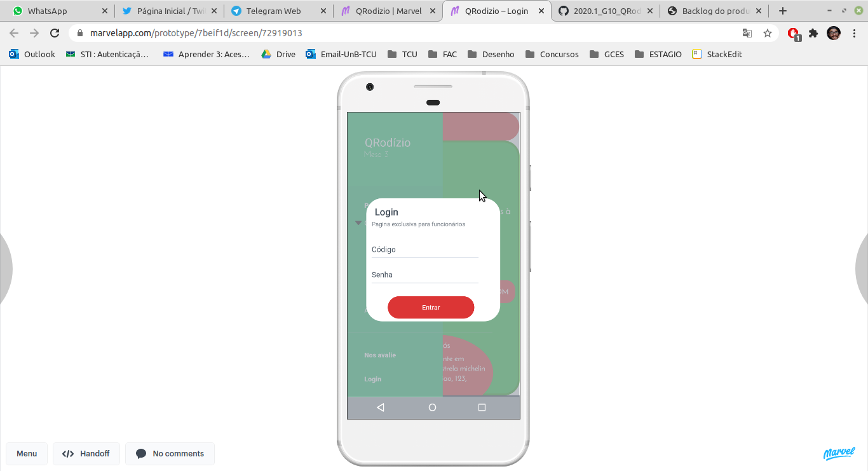Click the Código input field
868x471 pixels.
pyautogui.click(x=424, y=250)
